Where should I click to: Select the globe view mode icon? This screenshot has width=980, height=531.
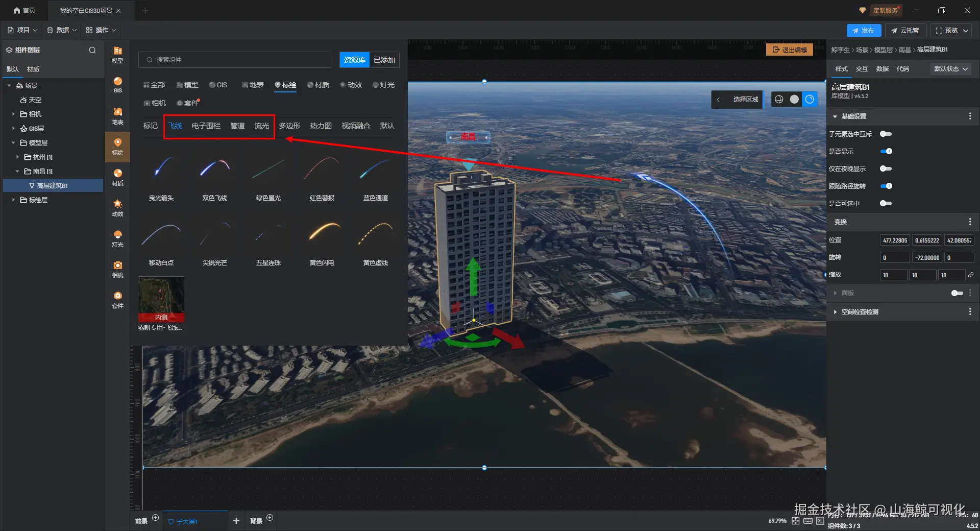click(x=779, y=100)
